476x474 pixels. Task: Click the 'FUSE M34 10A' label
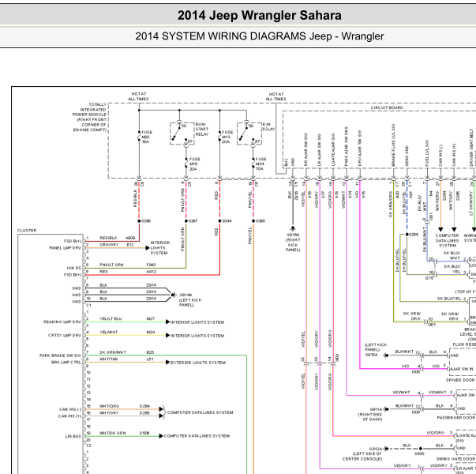point(260,164)
